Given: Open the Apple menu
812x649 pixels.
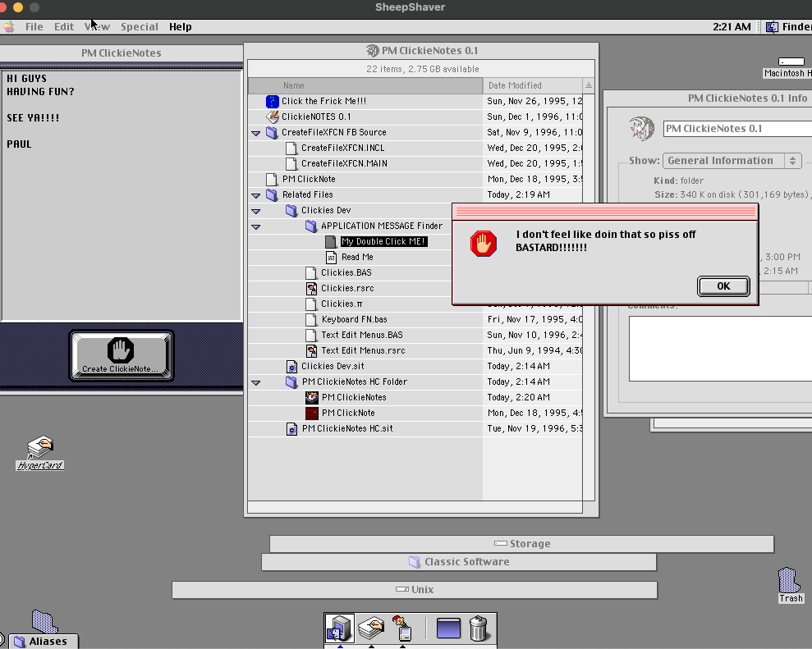Looking at the screenshot, I should tap(9, 27).
